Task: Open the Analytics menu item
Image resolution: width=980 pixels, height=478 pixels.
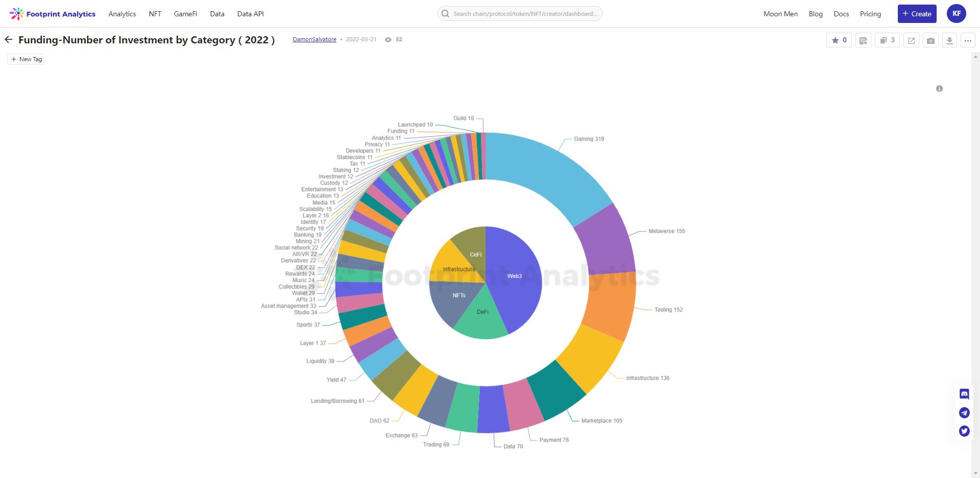Action: pos(122,14)
